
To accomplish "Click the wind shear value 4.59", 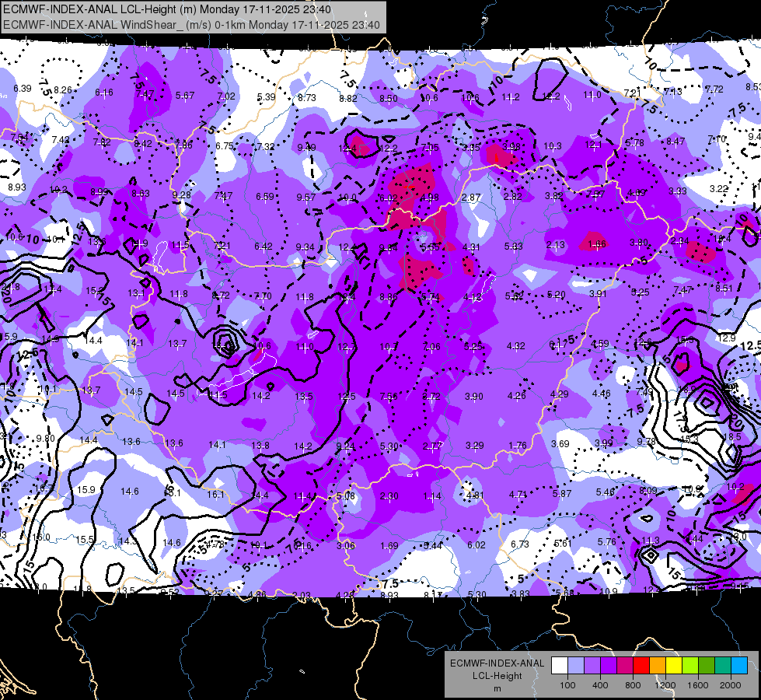I will click(x=600, y=344).
